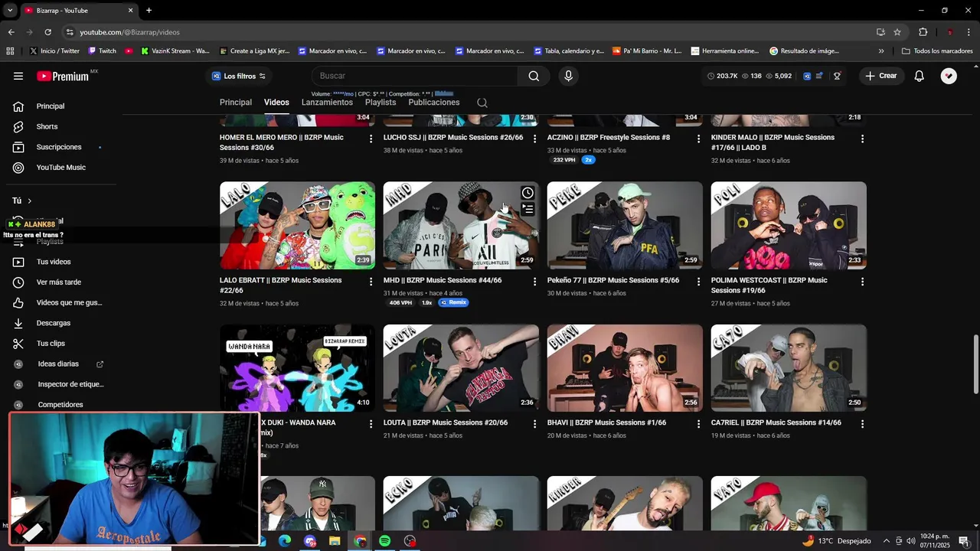Open the vidIQ list icon in toolbar
Image resolution: width=980 pixels, height=551 pixels.
[x=820, y=76]
